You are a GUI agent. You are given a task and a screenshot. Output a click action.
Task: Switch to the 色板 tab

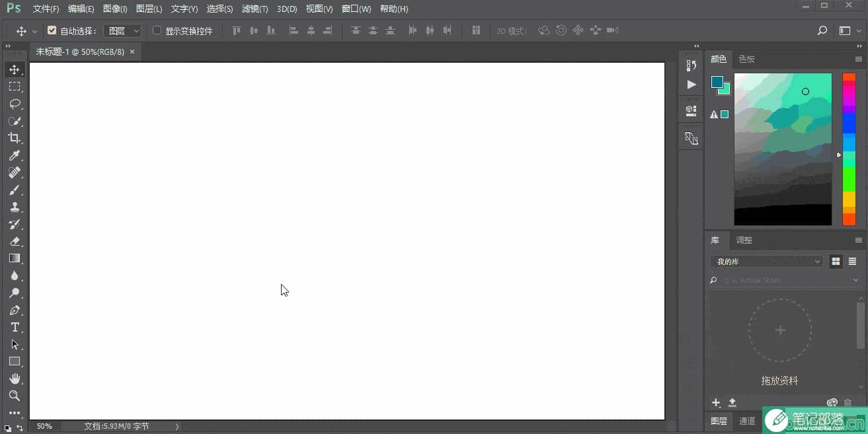pos(746,59)
